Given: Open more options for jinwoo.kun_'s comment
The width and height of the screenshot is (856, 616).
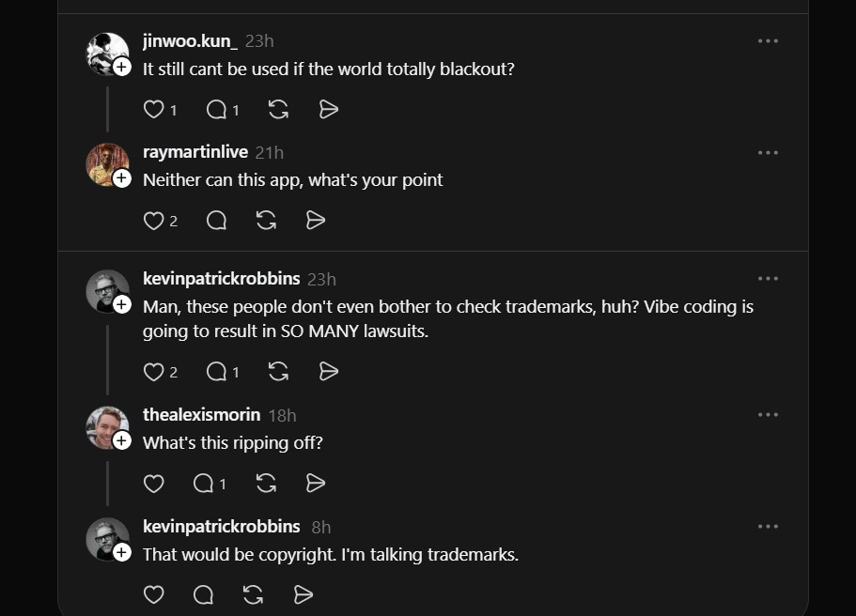Looking at the screenshot, I should [x=768, y=41].
